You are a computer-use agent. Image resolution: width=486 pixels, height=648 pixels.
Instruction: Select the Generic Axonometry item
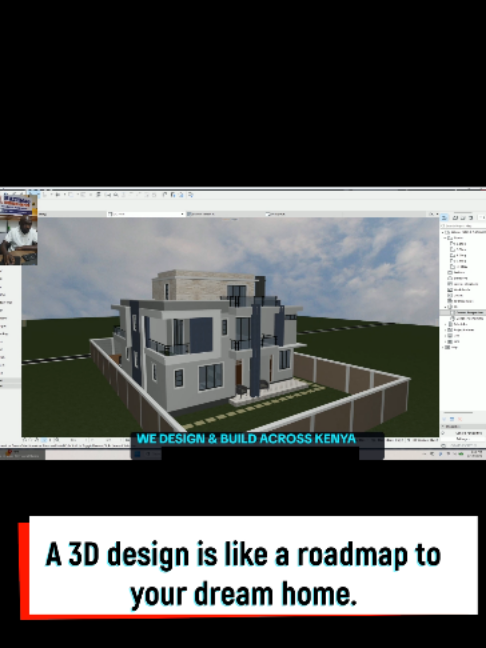(467, 319)
